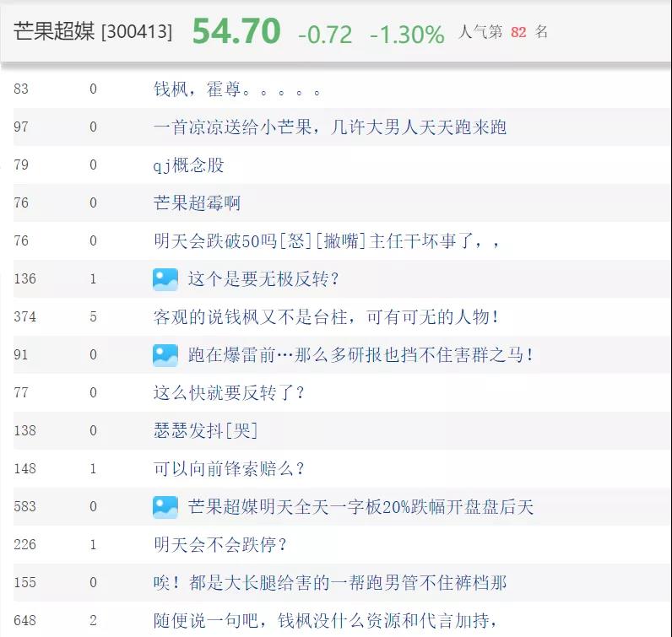672x637 pixels.
Task: Click image icon beside 芒果超媒明天全天一字板 post
Action: click(165, 507)
